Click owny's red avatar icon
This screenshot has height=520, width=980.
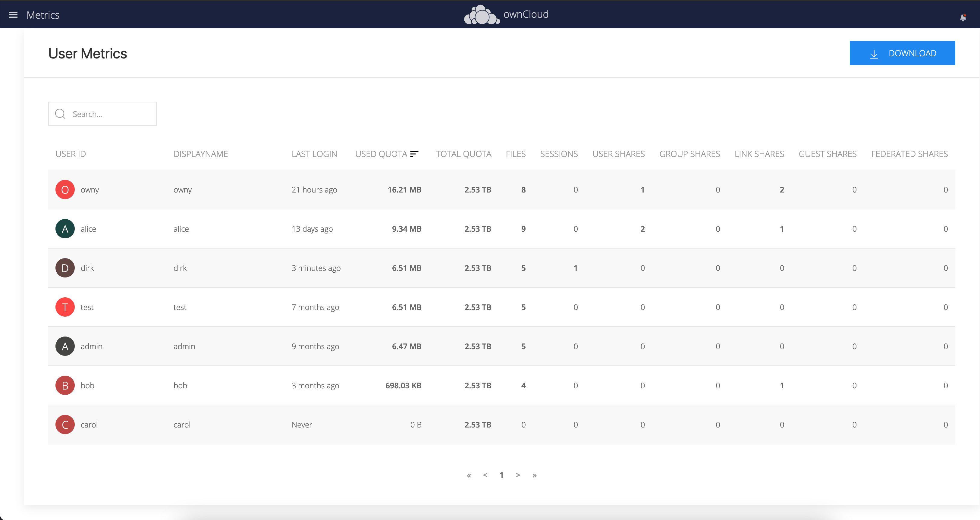[x=65, y=190]
